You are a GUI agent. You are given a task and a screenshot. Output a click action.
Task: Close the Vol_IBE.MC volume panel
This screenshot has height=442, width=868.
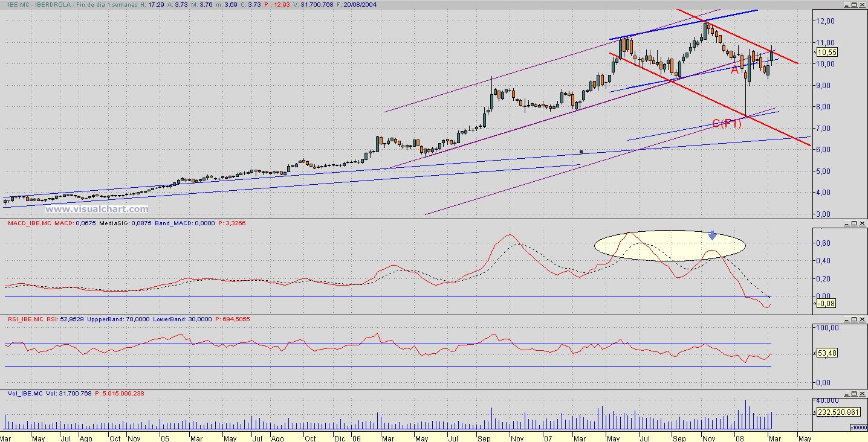pyautogui.click(x=863, y=393)
